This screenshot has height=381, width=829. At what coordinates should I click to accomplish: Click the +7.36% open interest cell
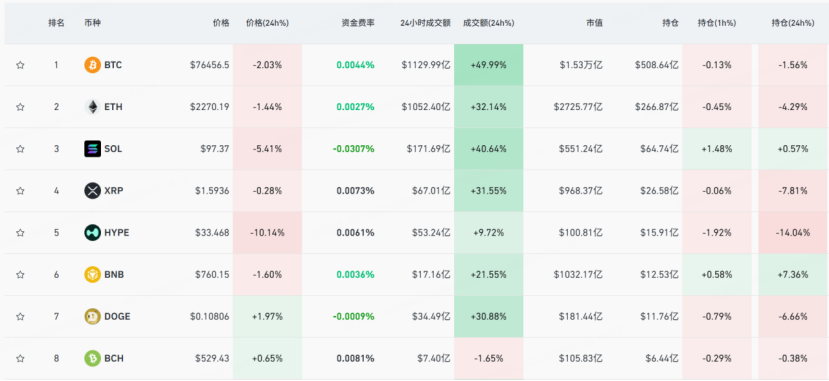(x=793, y=275)
